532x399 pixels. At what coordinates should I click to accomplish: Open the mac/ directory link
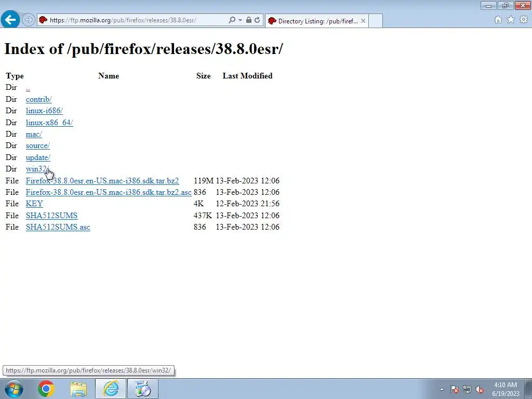pyautogui.click(x=34, y=134)
